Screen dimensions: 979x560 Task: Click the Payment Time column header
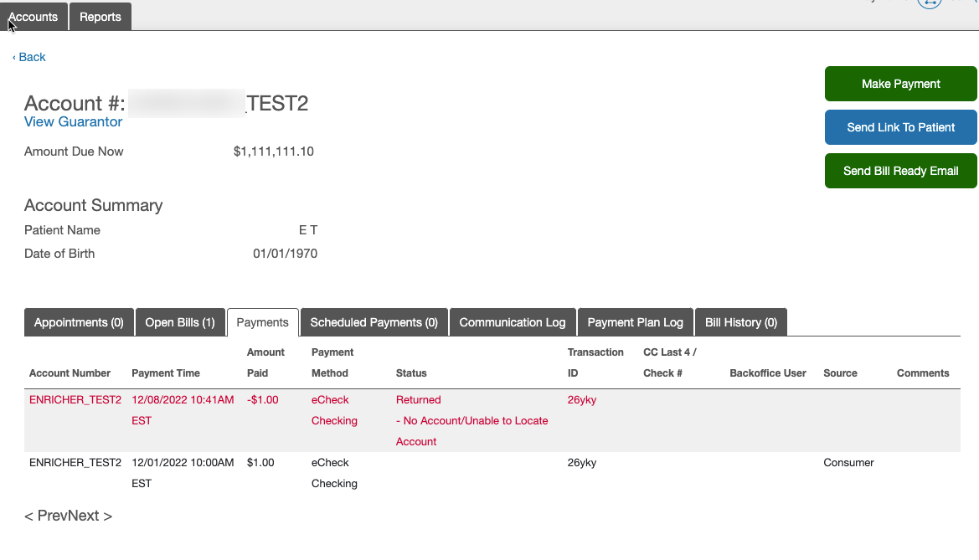tap(165, 373)
